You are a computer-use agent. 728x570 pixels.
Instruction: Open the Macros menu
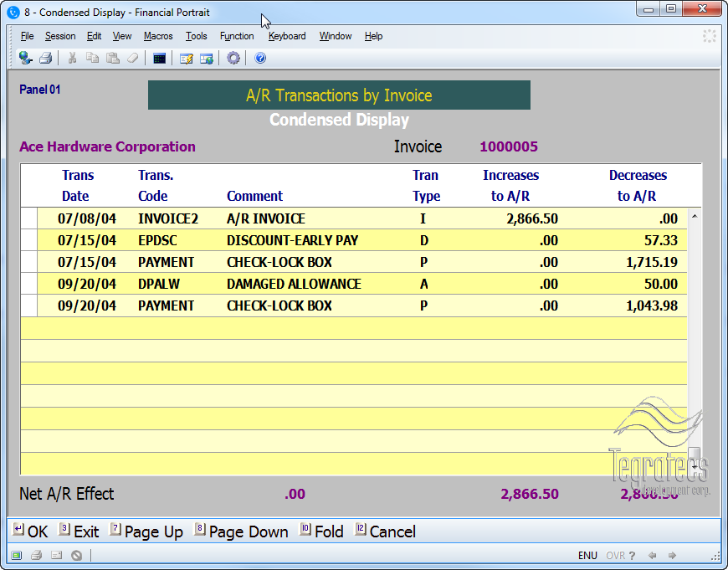click(x=158, y=36)
